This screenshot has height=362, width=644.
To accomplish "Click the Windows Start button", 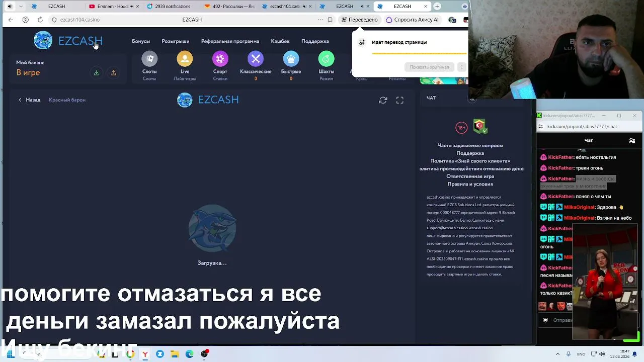I will 10,354.
